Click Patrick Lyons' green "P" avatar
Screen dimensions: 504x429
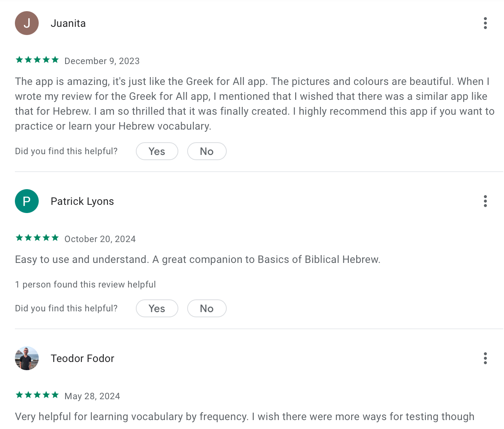[x=27, y=201]
